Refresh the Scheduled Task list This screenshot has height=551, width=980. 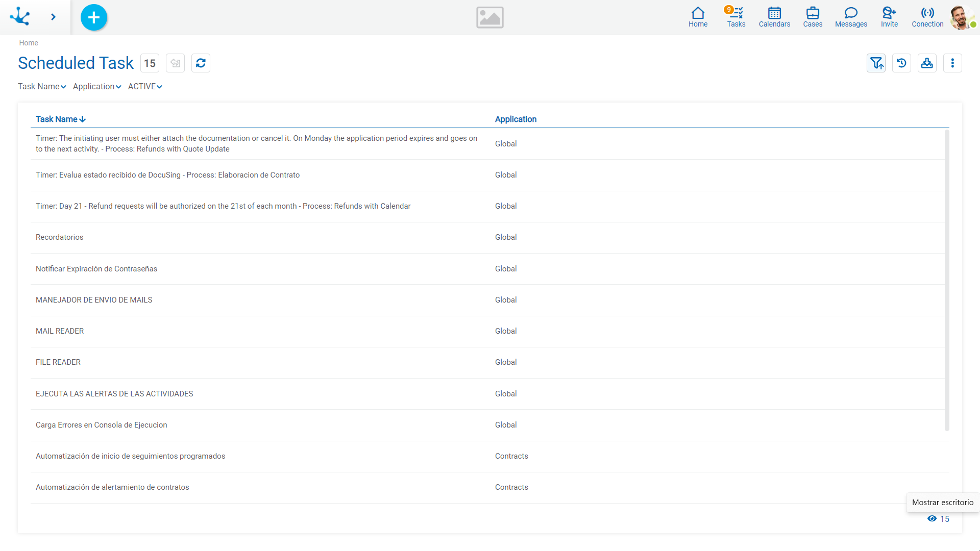pos(201,63)
